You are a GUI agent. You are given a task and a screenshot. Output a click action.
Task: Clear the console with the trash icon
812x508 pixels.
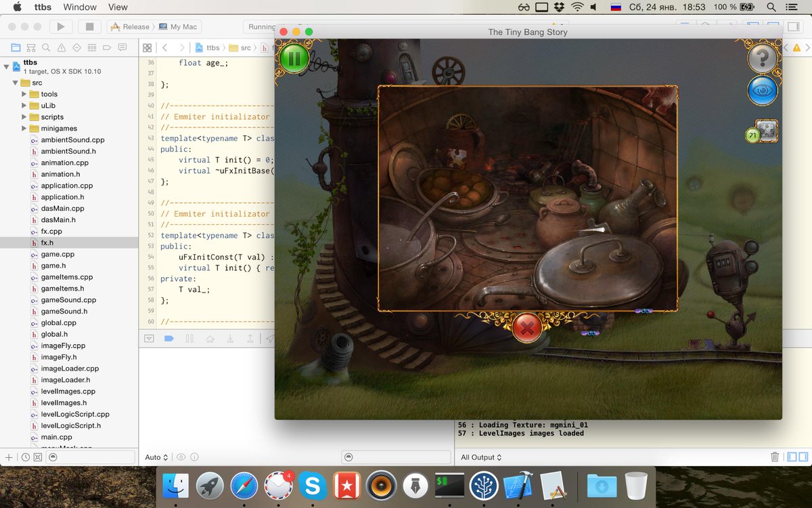775,457
